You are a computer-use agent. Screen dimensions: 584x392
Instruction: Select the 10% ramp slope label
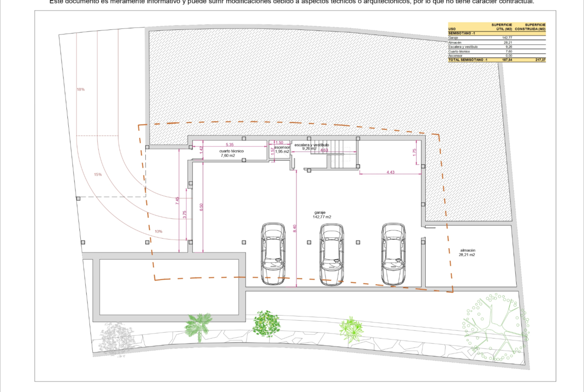159,231
